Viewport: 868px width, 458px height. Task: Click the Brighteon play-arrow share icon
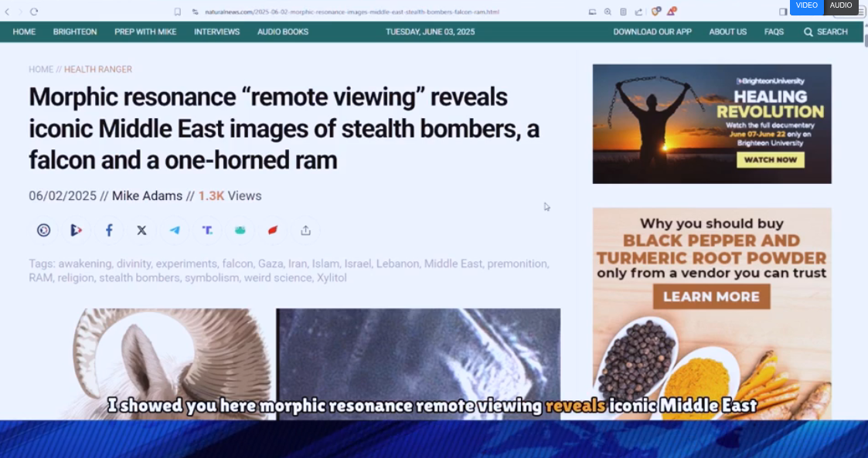tap(76, 230)
